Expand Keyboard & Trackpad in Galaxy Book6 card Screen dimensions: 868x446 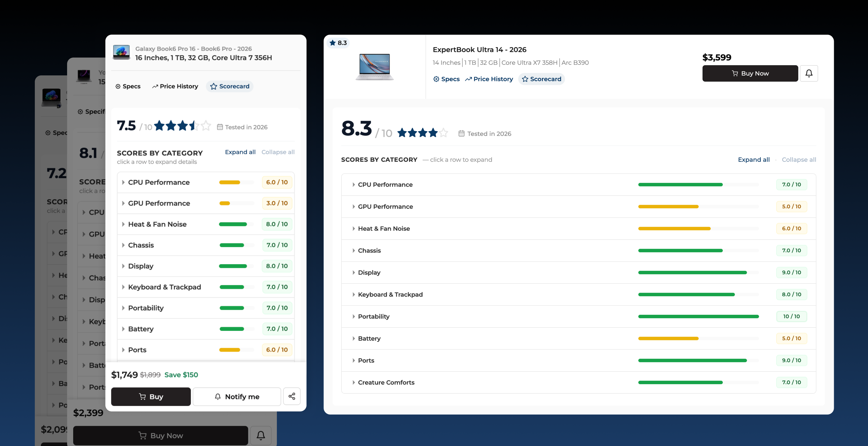pyautogui.click(x=206, y=287)
